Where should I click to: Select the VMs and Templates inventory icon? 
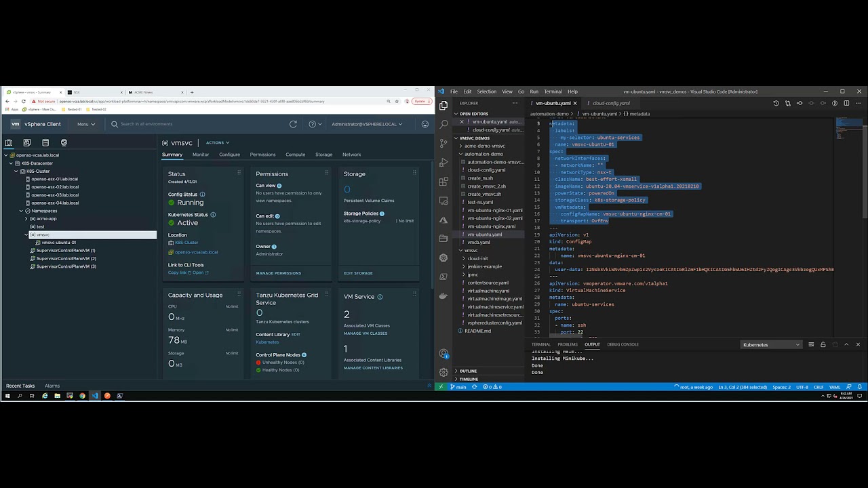27,142
